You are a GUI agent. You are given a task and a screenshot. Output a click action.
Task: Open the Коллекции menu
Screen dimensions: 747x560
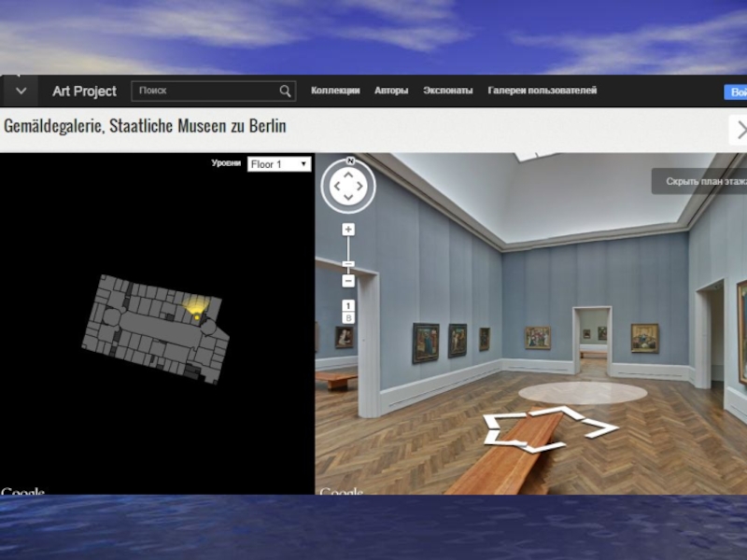pyautogui.click(x=335, y=91)
